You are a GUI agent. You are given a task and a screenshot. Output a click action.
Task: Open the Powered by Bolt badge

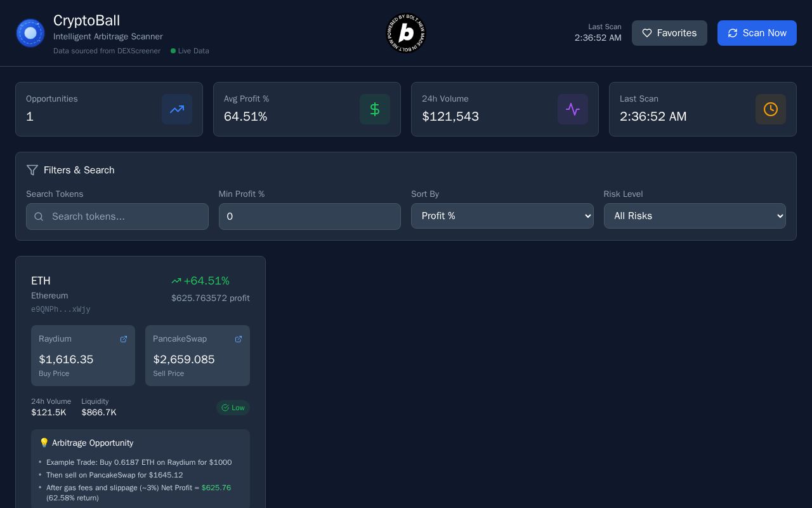pos(406,33)
